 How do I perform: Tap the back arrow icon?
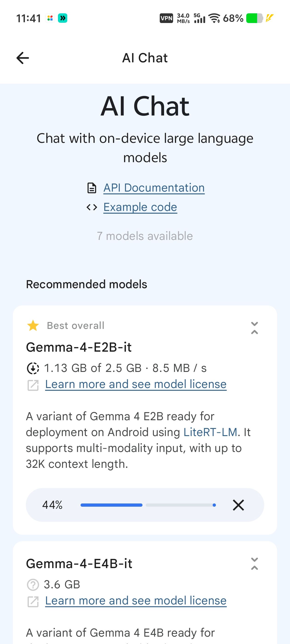(23, 58)
